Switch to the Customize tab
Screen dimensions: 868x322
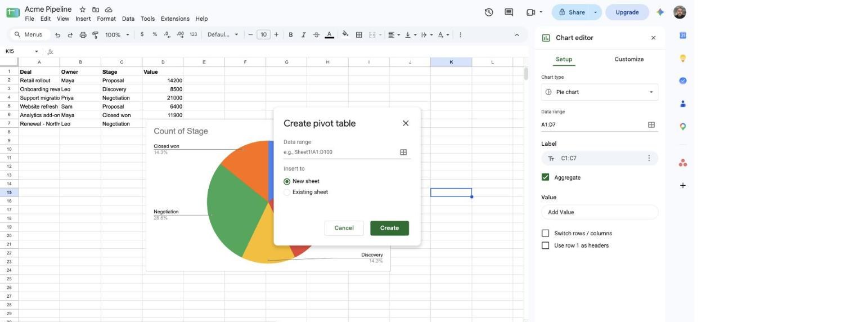[x=629, y=59]
